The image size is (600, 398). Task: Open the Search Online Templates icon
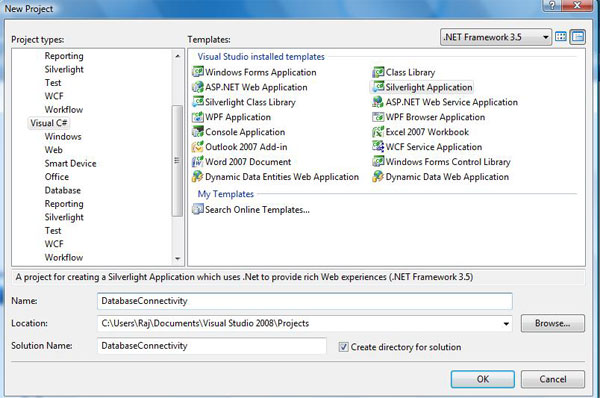197,209
